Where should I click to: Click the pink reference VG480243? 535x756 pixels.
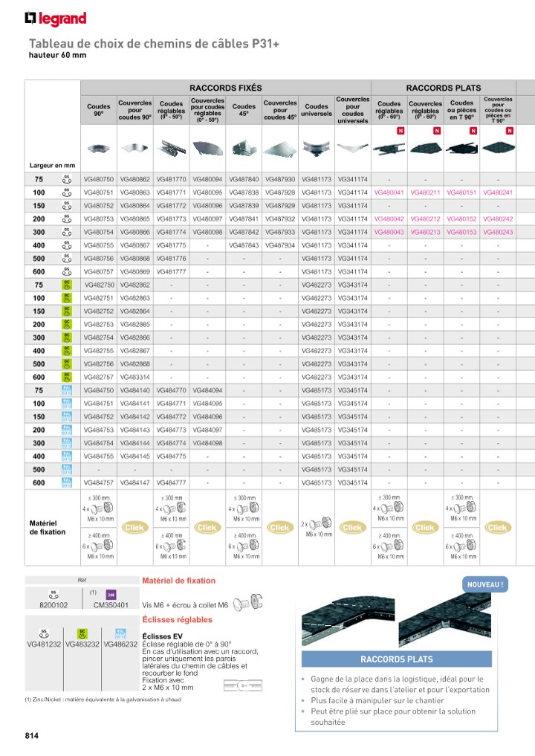click(498, 232)
